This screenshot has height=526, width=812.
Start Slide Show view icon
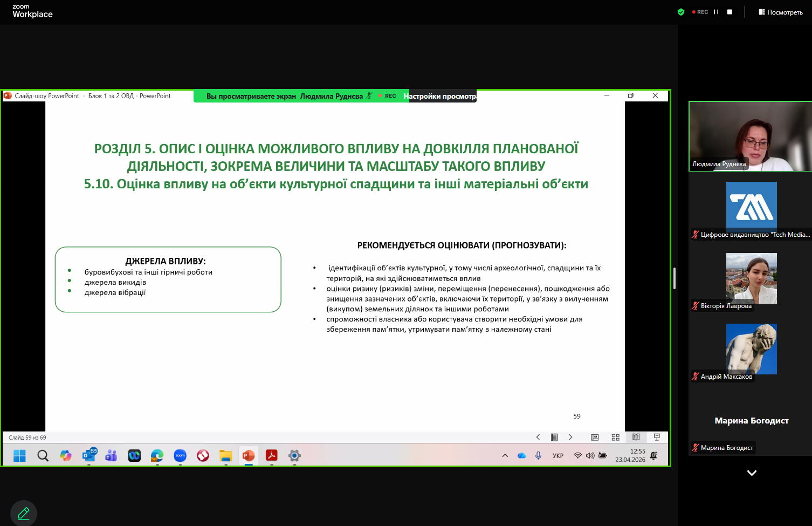(x=657, y=438)
